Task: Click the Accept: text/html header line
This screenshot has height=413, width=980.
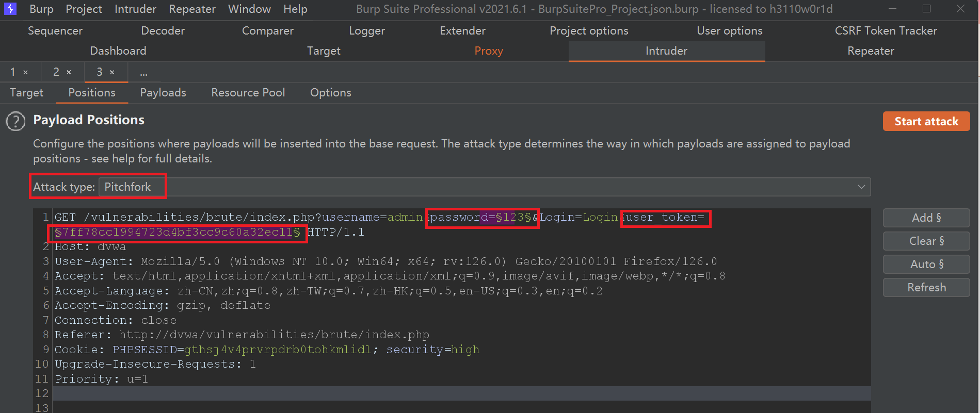Action: point(390,276)
